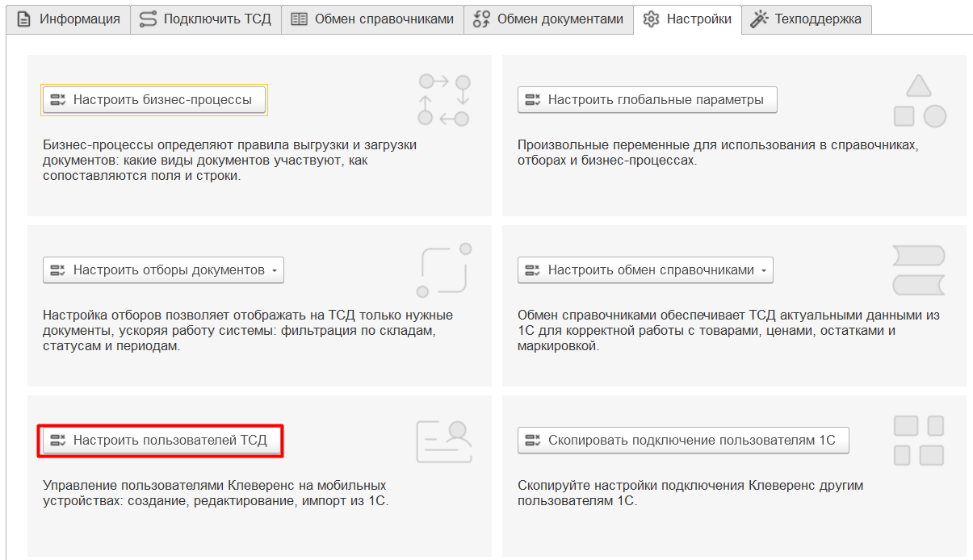Viewport: 973px width, 560px height.
Task: Switch to Подключить ТСД tab
Action: [205, 19]
